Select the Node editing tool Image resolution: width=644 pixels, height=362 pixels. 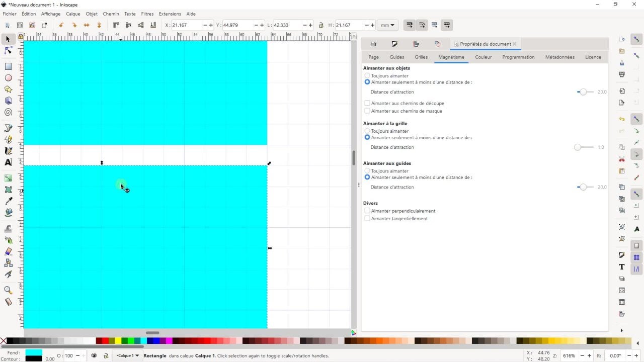(x=8, y=51)
